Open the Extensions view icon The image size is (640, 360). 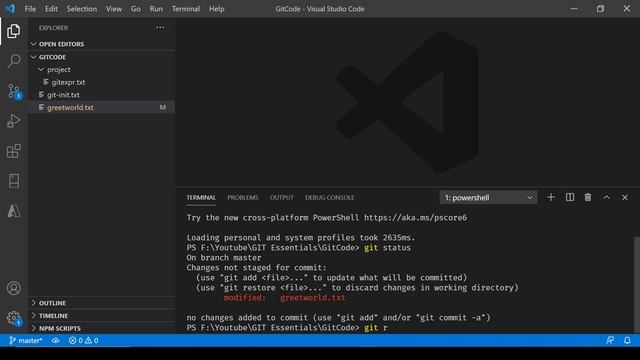click(x=13, y=151)
